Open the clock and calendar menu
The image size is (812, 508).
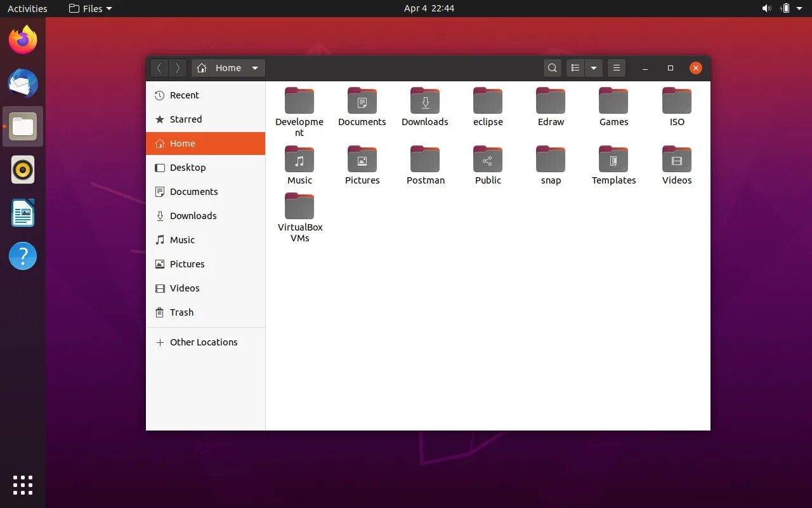pos(429,8)
